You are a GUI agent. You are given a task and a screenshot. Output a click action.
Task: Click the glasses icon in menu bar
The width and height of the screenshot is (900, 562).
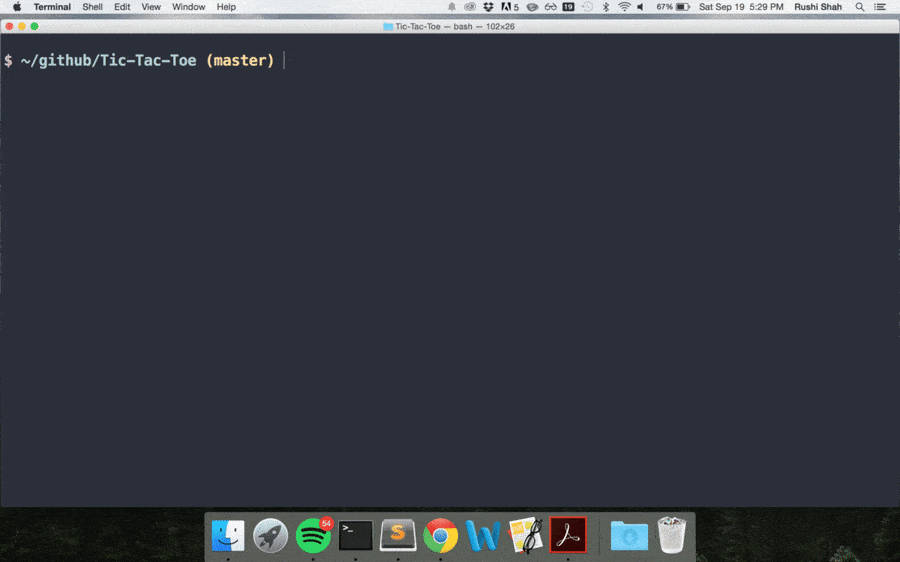coord(550,7)
